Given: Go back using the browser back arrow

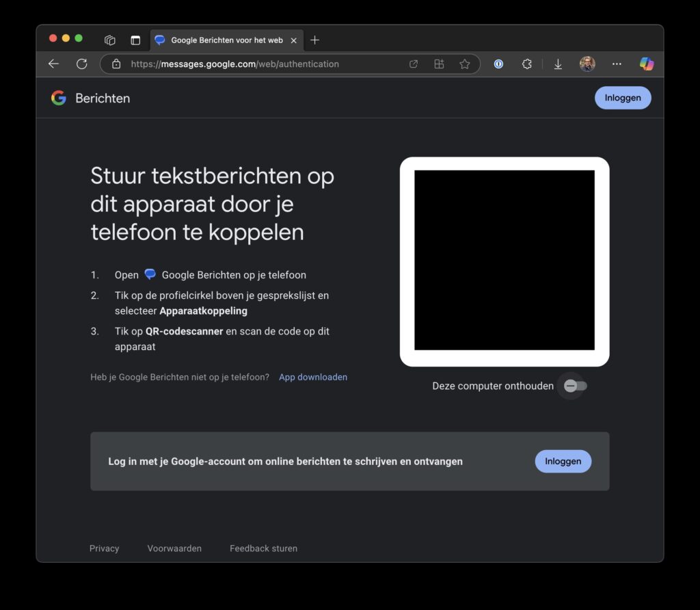Looking at the screenshot, I should pos(53,64).
